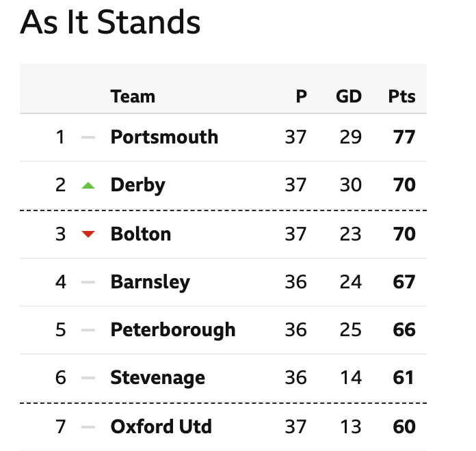Click the As It Stands heading
The image size is (476, 451).
pos(110,22)
